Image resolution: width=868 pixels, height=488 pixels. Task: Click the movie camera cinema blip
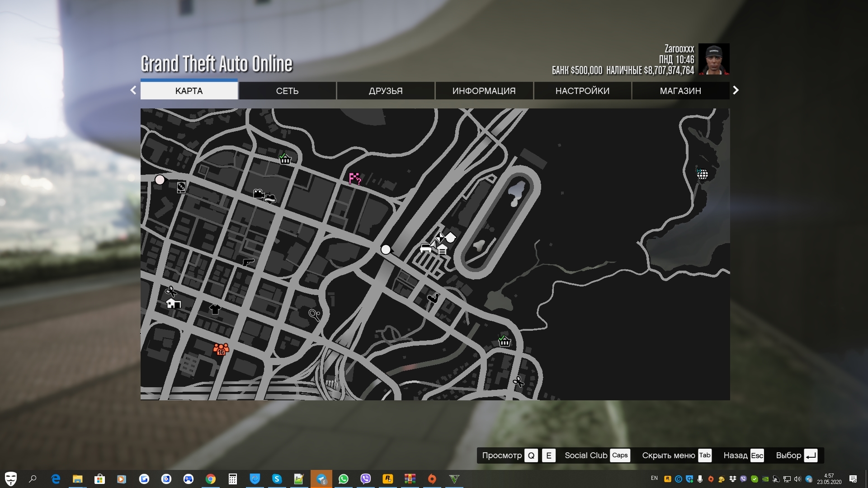tap(258, 194)
